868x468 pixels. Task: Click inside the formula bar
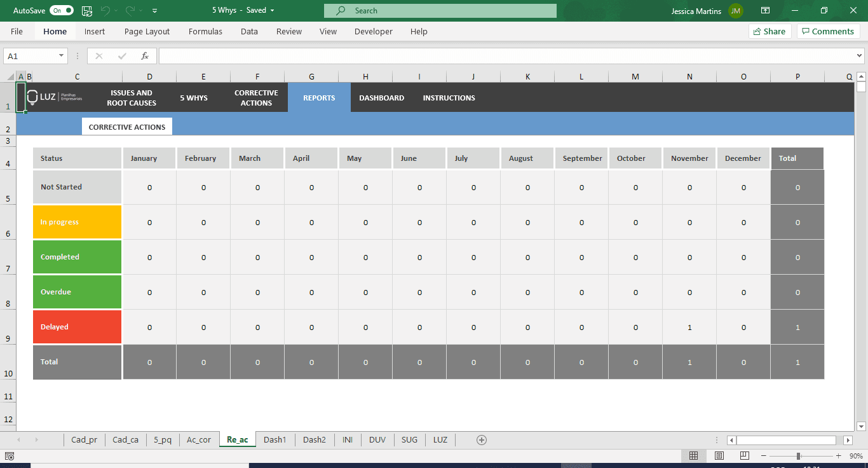[506, 56]
